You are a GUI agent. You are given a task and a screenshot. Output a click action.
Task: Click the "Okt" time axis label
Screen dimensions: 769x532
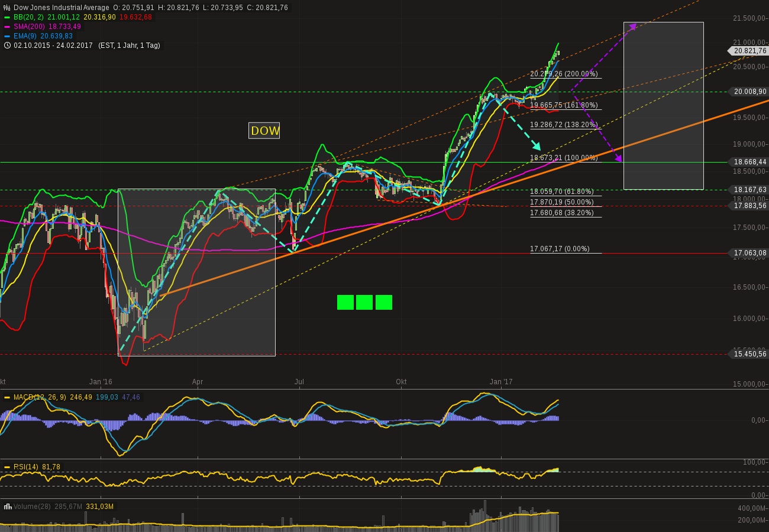[401, 382]
